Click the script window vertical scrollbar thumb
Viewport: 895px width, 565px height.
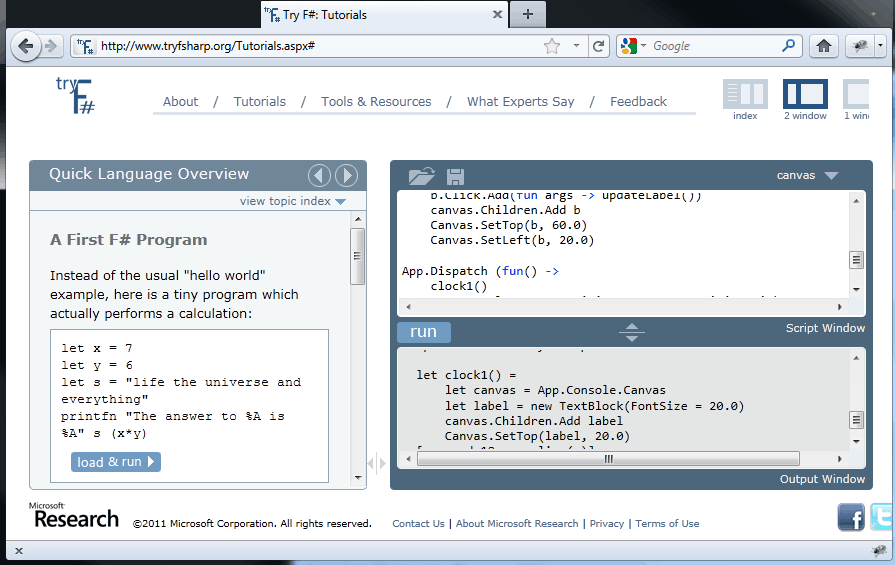tap(856, 260)
